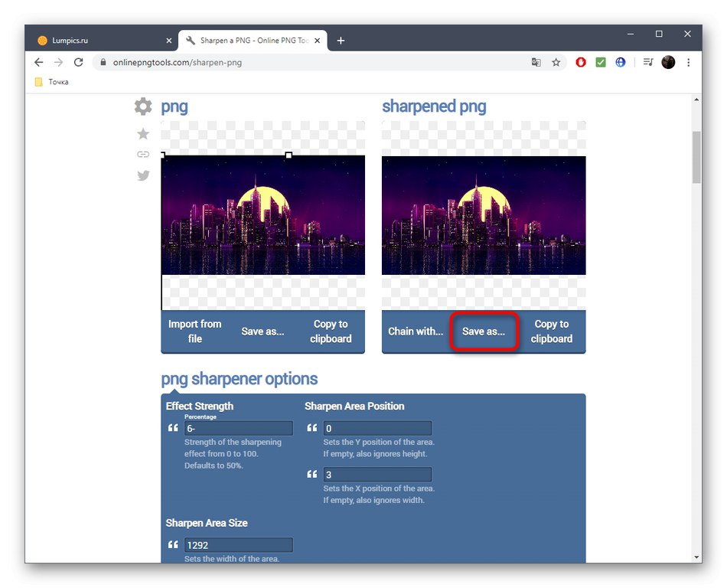727x588 pixels.
Task: Click the quote icon beside Effect Strength field
Action: (x=173, y=428)
